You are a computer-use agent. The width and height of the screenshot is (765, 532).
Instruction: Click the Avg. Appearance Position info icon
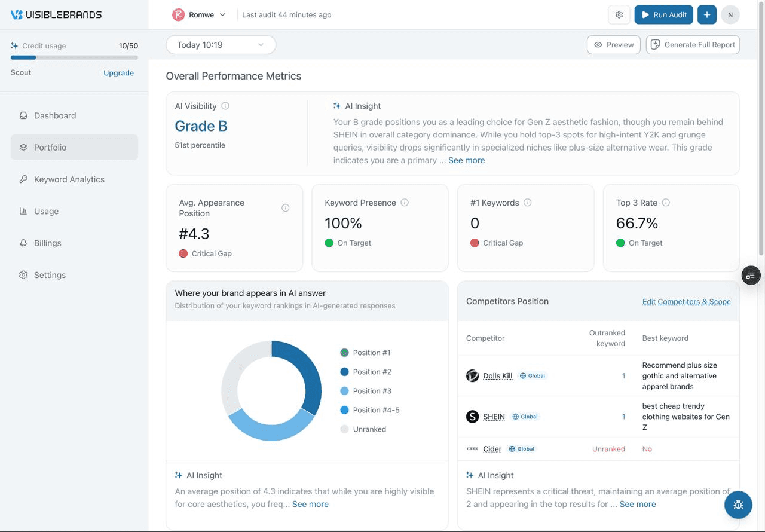point(286,208)
